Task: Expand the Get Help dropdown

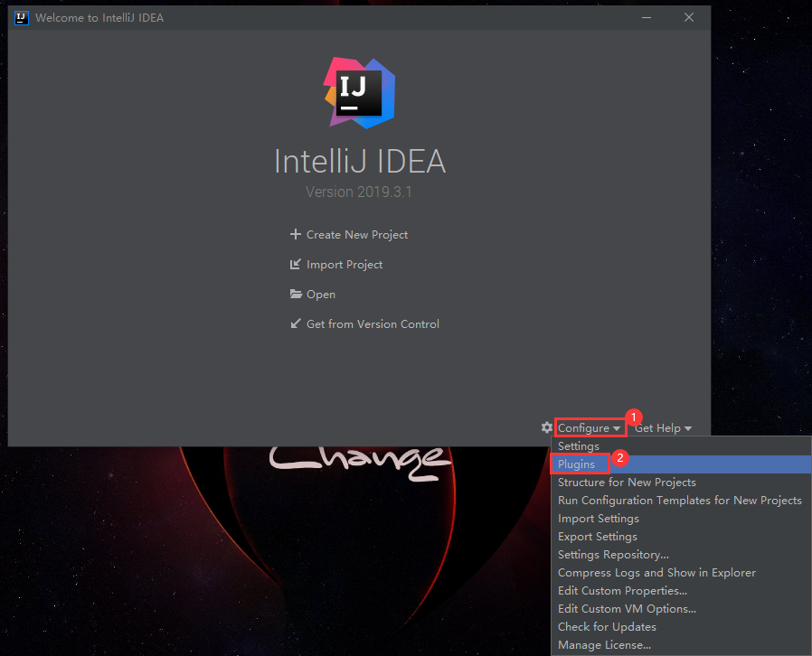Action: [664, 428]
